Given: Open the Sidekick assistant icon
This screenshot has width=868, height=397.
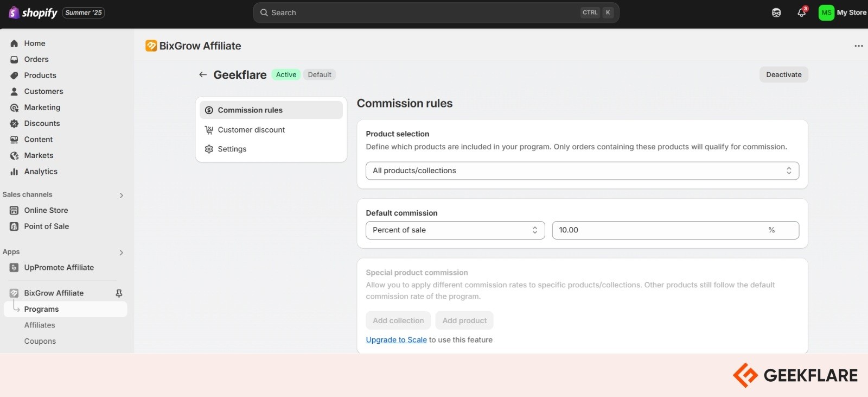Looking at the screenshot, I should pos(776,12).
